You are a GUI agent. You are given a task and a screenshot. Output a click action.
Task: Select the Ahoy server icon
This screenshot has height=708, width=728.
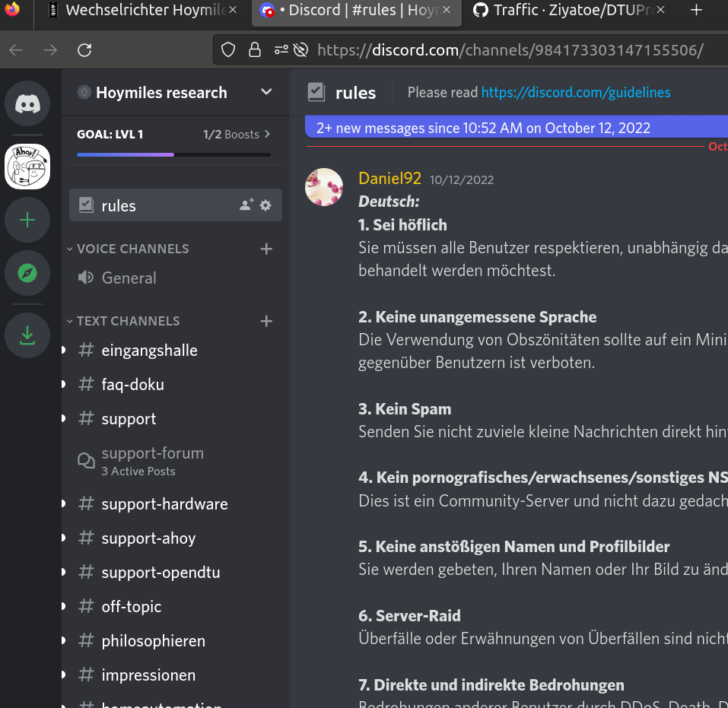[x=27, y=167]
